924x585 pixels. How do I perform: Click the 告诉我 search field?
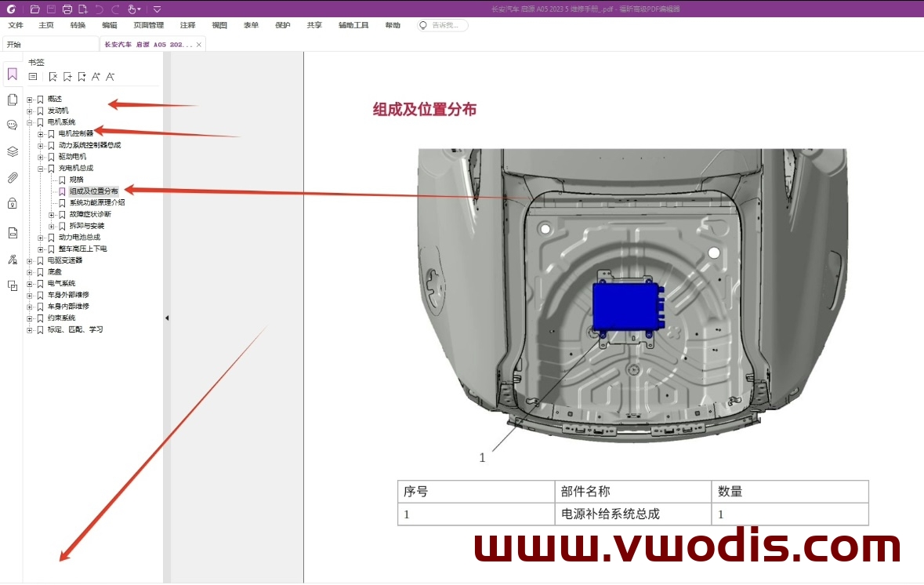coord(441,24)
